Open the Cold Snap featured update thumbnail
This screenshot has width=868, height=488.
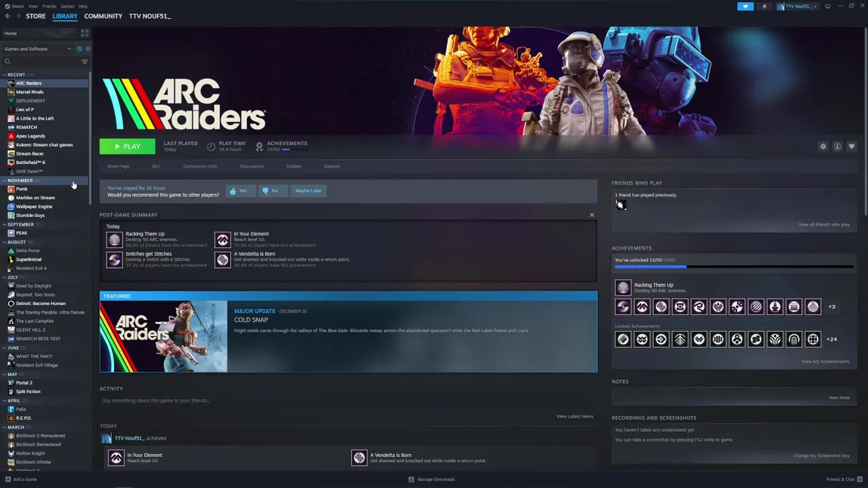(163, 336)
